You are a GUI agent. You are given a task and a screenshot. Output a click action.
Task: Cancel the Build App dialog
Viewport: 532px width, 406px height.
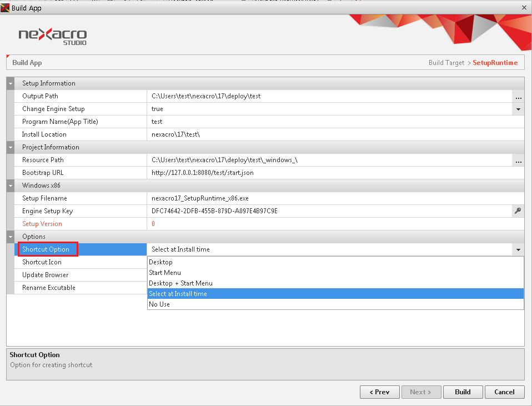(x=504, y=392)
